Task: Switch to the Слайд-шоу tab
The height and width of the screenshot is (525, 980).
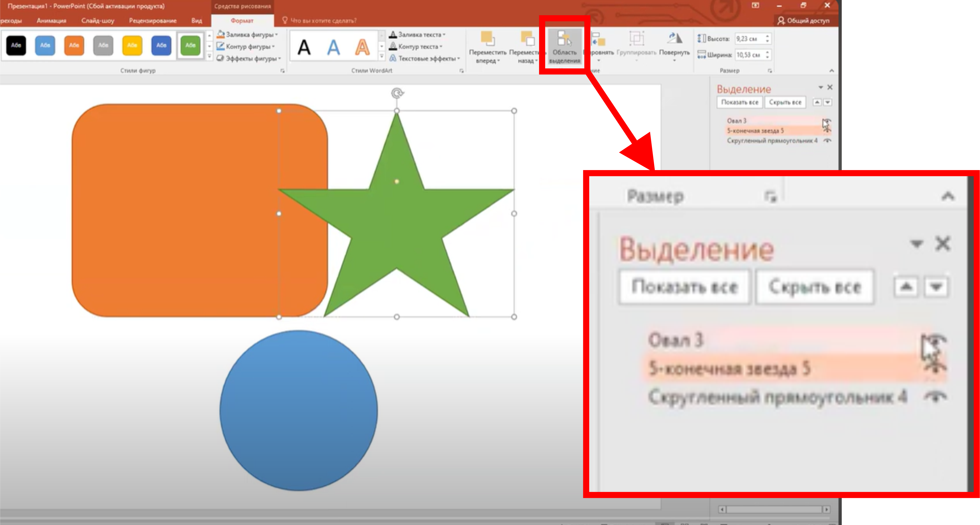Action: click(98, 21)
